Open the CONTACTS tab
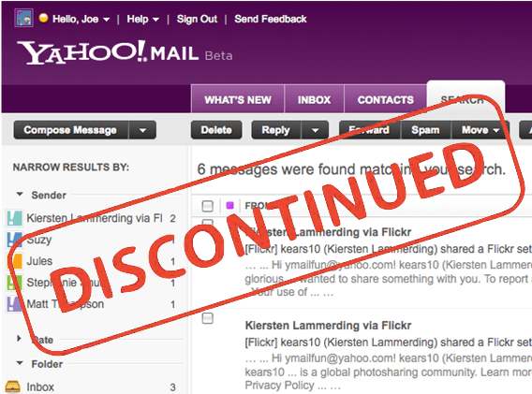The image size is (532, 394). (386, 100)
